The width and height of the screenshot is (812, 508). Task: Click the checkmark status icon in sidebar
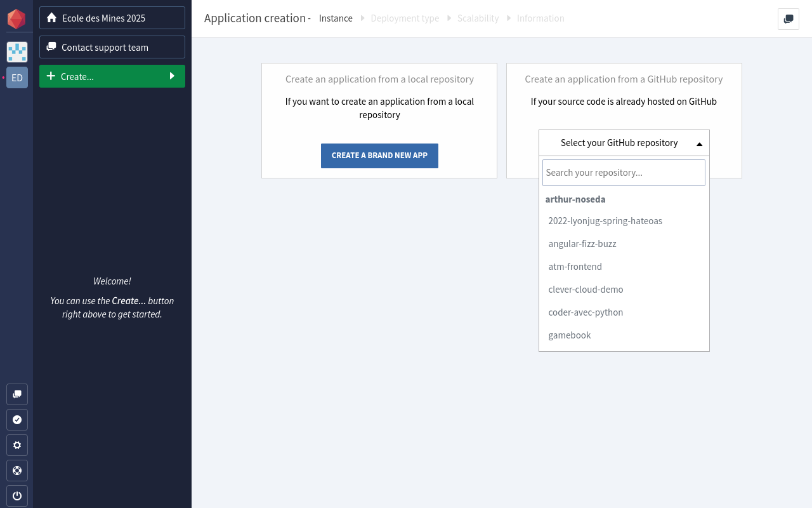tap(17, 420)
